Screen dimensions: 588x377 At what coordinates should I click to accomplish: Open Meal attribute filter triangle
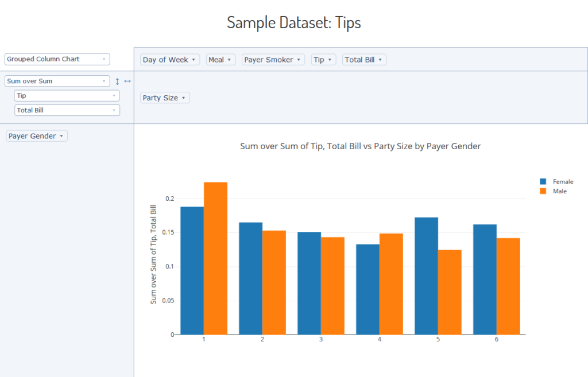click(x=229, y=60)
